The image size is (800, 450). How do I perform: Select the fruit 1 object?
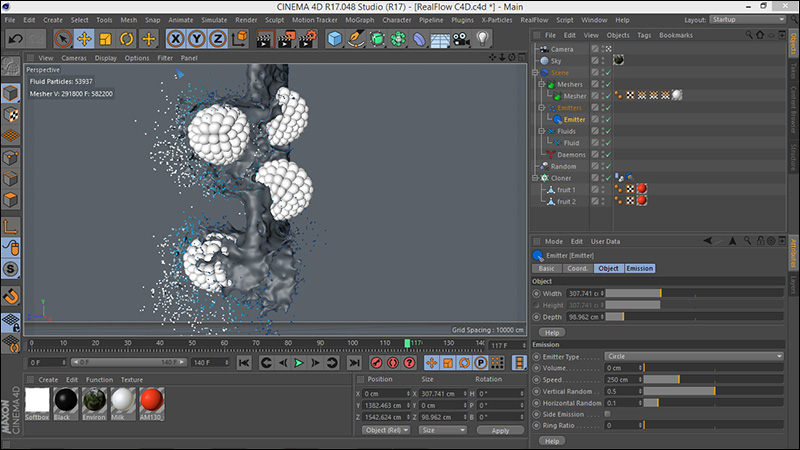(566, 190)
